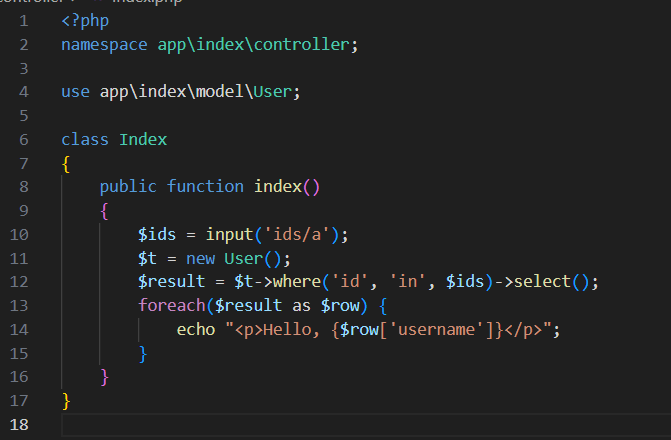
Task: Click the yellow closing brace on line 17
Action: (66, 401)
